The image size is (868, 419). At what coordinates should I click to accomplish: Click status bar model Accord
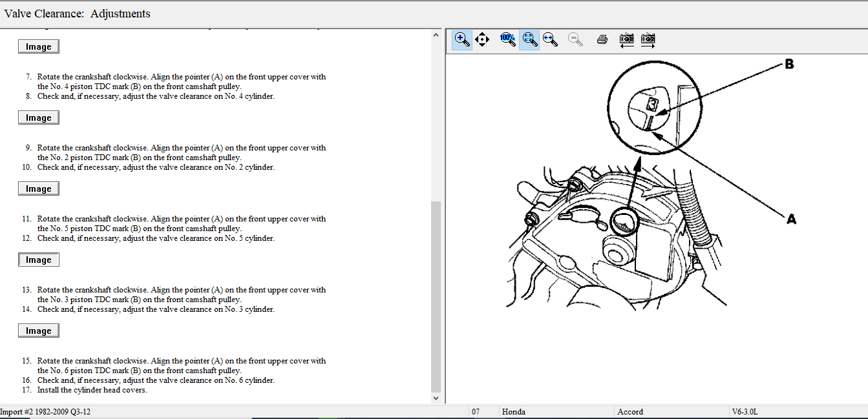pos(630,412)
